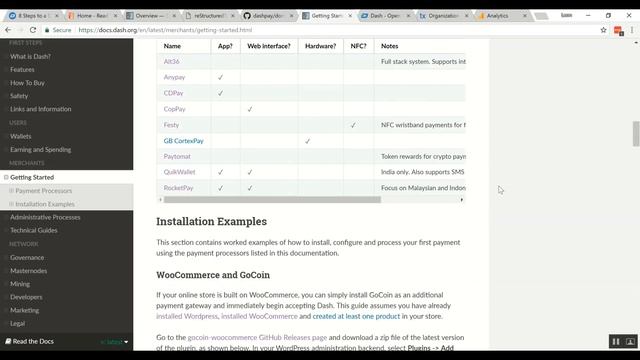This screenshot has height=360, width=640.
Task: Switch to the Overview tab
Action: pos(150,16)
